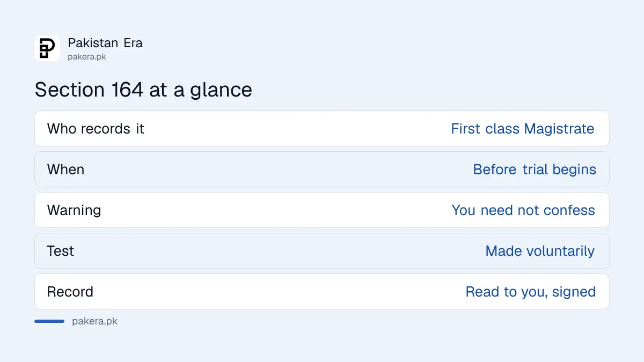Select the Warning row label

point(74,210)
